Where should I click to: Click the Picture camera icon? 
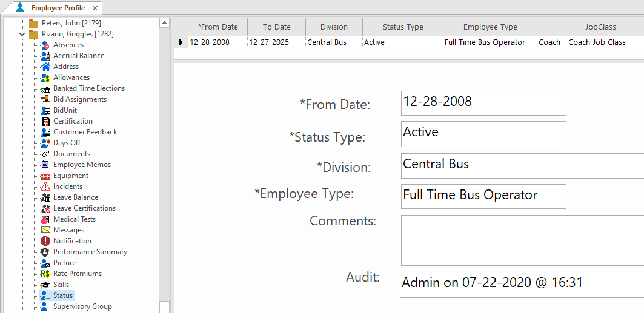(x=45, y=263)
